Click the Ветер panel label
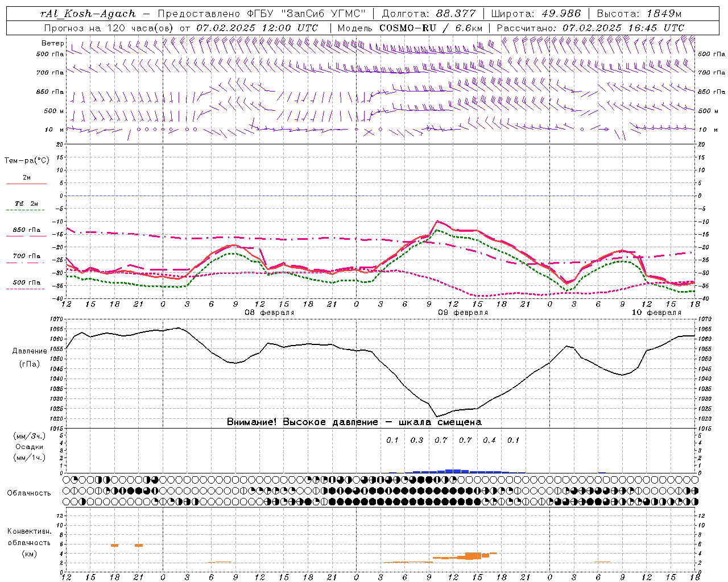Viewport: 728px width, 582px height. tap(53, 43)
